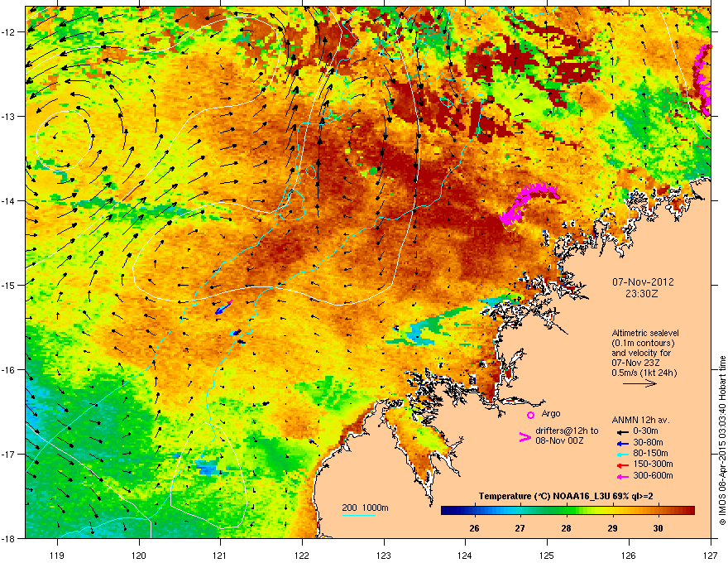
Task: Click the '0.5m/s (1kt 24h)' text
Action: [x=644, y=373]
